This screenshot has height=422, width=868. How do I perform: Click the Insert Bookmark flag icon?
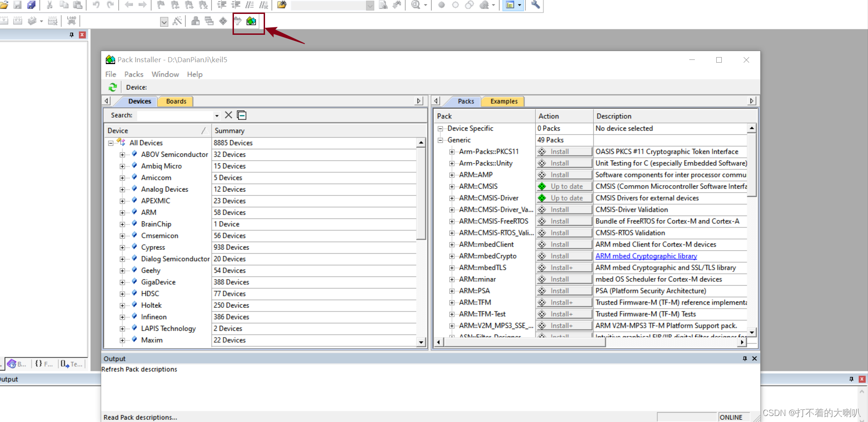[x=161, y=5]
